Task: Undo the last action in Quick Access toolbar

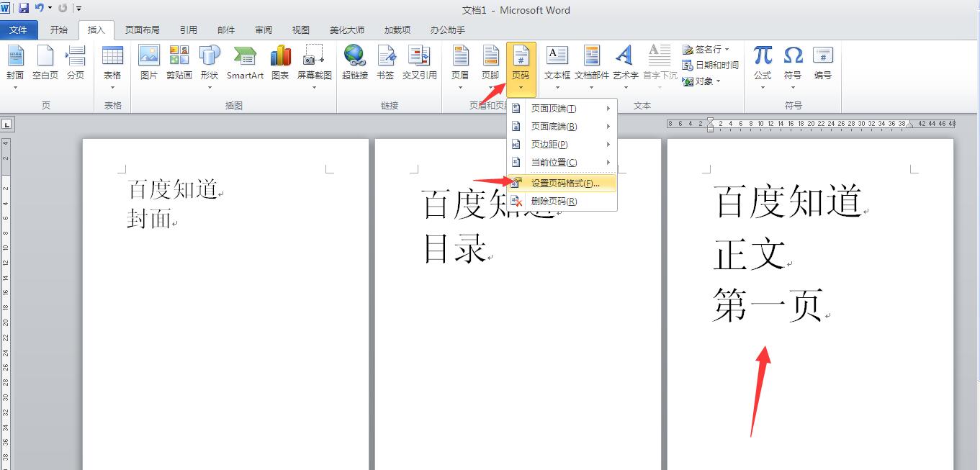Action: pyautogui.click(x=39, y=8)
